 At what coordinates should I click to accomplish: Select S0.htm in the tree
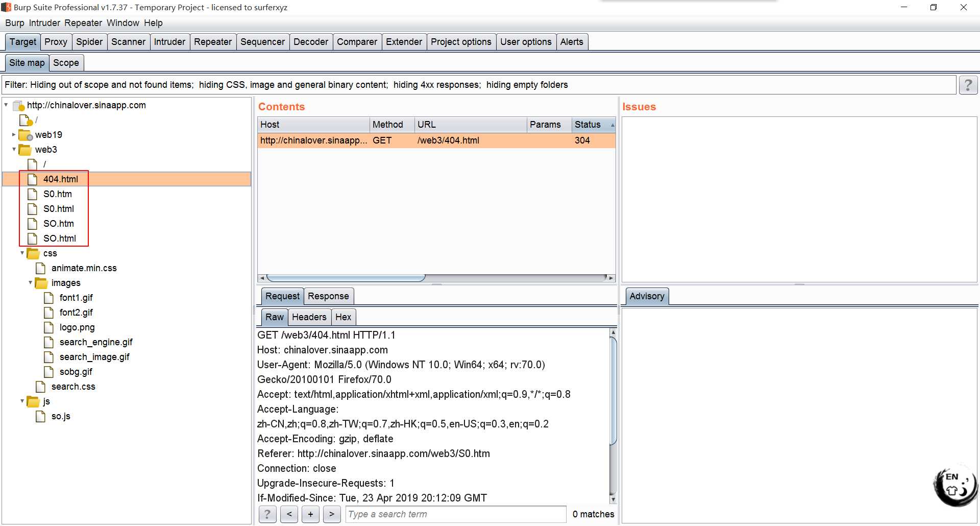58,194
